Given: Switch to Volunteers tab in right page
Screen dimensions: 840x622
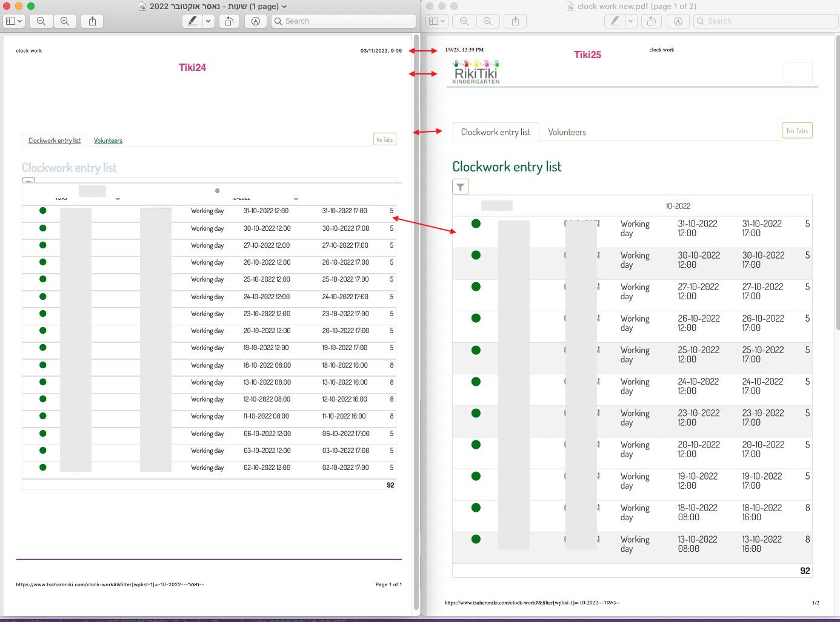Looking at the screenshot, I should click(567, 132).
